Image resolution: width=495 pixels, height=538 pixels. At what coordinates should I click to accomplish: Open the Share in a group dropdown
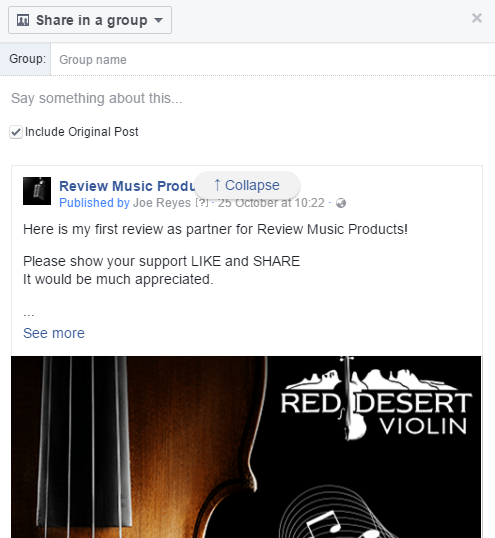(x=90, y=20)
